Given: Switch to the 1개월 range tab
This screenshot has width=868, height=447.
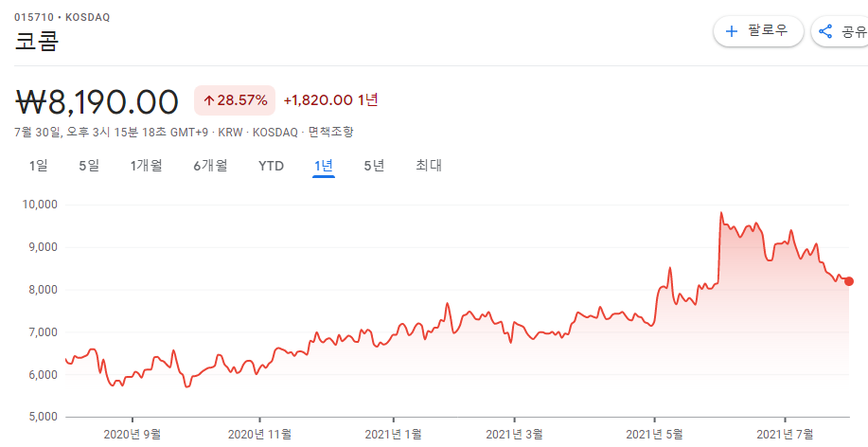Looking at the screenshot, I should point(146,166).
